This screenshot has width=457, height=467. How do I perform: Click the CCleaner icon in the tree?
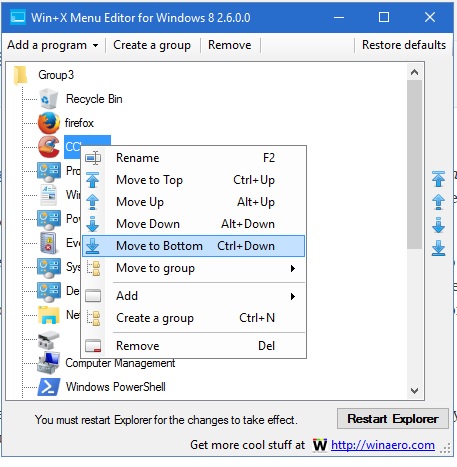(49, 147)
